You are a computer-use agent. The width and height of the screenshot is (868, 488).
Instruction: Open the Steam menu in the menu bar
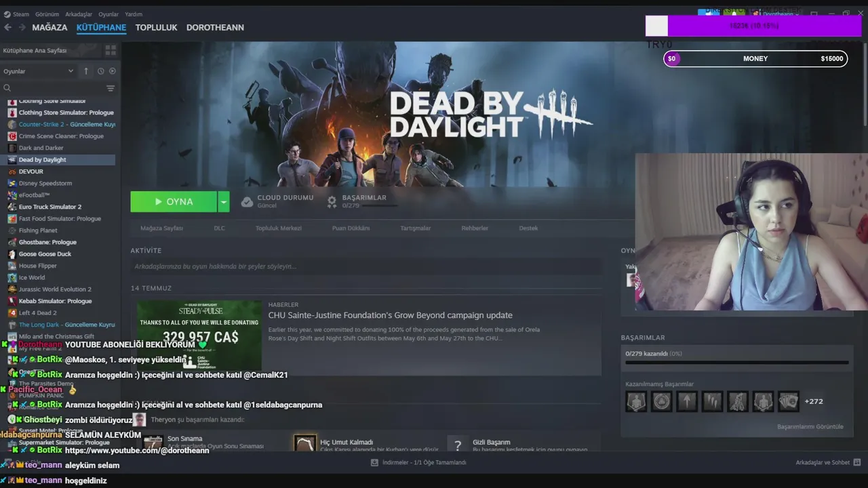pyautogui.click(x=21, y=14)
